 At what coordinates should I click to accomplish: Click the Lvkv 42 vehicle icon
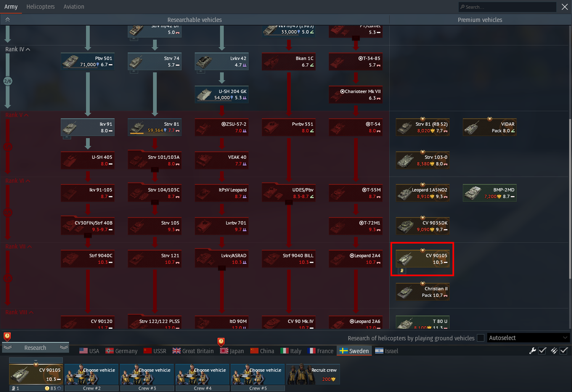tap(203, 62)
